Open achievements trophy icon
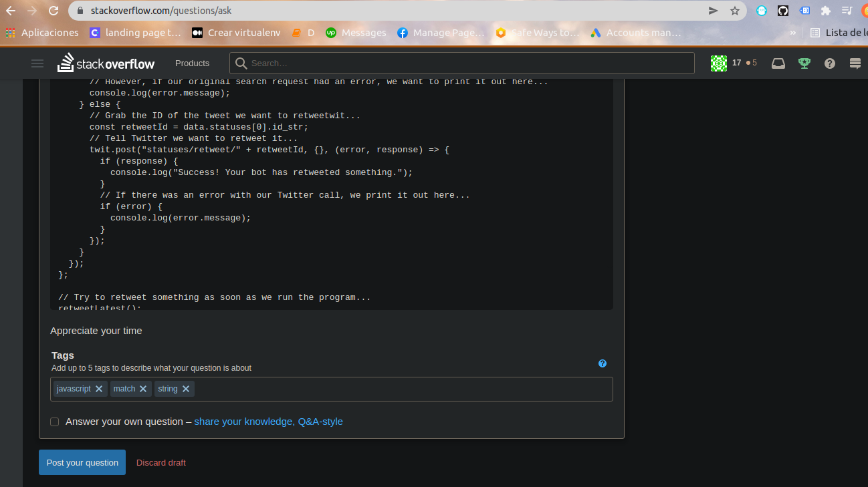 pos(804,63)
